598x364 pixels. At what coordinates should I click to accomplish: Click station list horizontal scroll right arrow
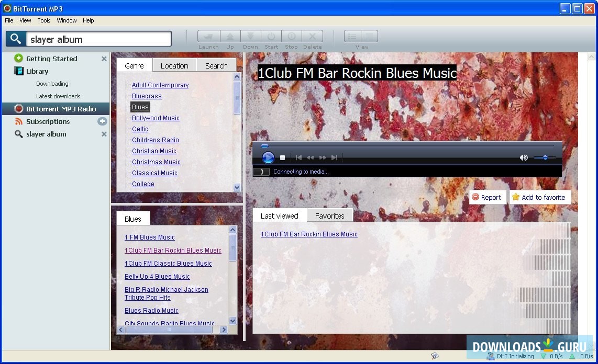224,329
